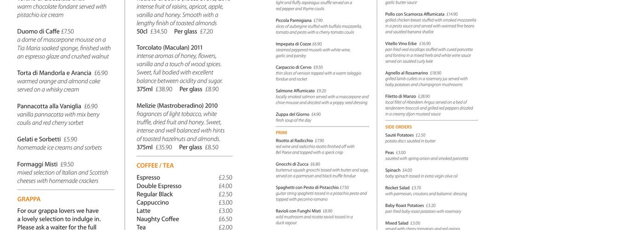This screenshot has width=644, height=230.
Task: Click the Duomo di Caffe dessert title
Action: [38, 31]
